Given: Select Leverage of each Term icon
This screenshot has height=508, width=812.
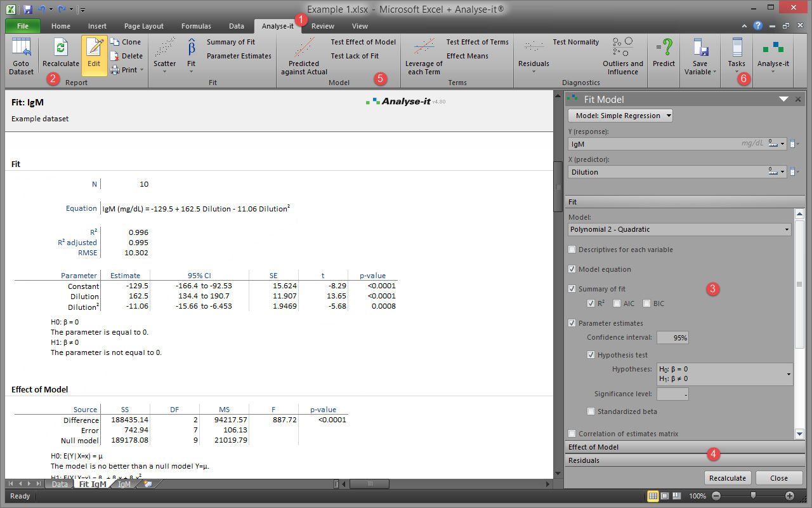Looking at the screenshot, I should (424, 48).
